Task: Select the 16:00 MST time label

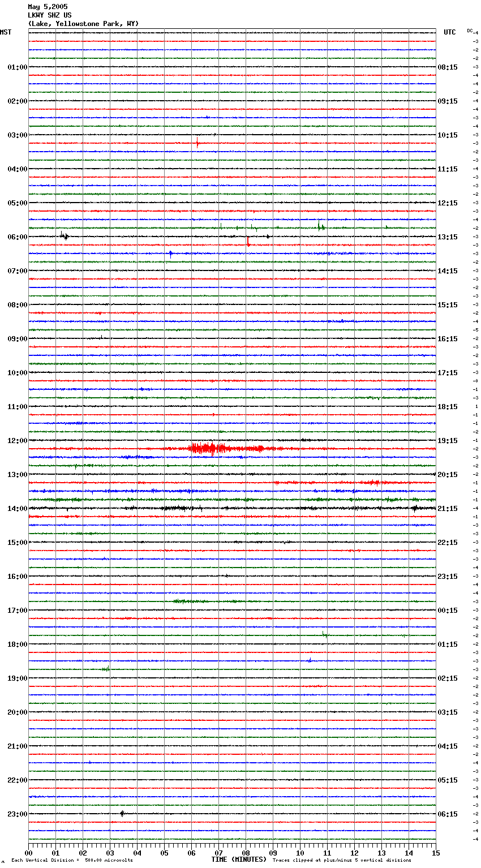Action: tap(18, 577)
